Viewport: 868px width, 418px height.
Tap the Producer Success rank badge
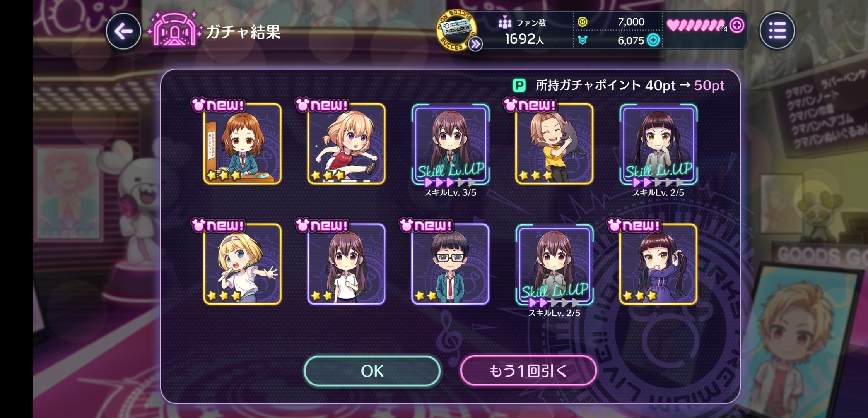pyautogui.click(x=455, y=30)
